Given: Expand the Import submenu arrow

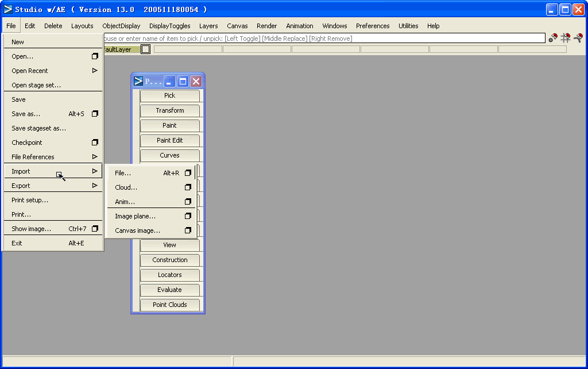Looking at the screenshot, I should (95, 171).
